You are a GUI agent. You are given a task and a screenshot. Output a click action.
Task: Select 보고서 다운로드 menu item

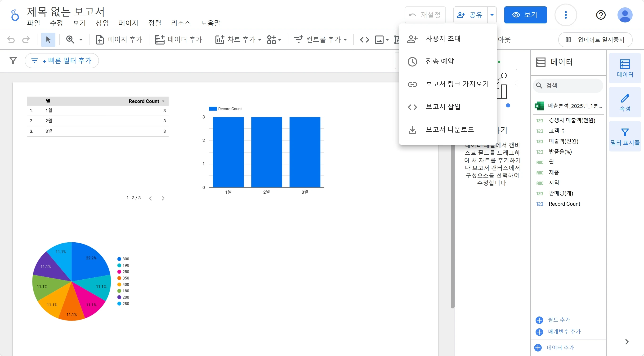point(447,130)
